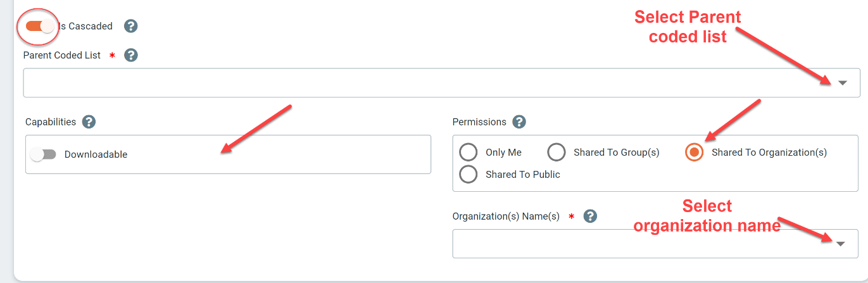Click the Only Me label text

[503, 153]
